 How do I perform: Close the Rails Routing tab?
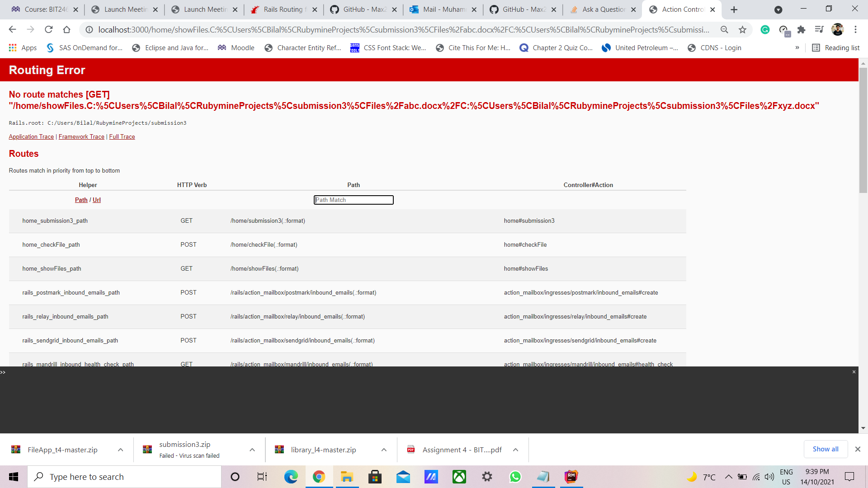click(x=315, y=9)
